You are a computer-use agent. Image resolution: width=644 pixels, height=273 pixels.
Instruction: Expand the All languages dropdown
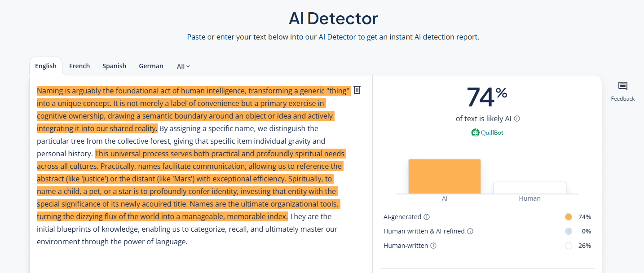pyautogui.click(x=183, y=66)
